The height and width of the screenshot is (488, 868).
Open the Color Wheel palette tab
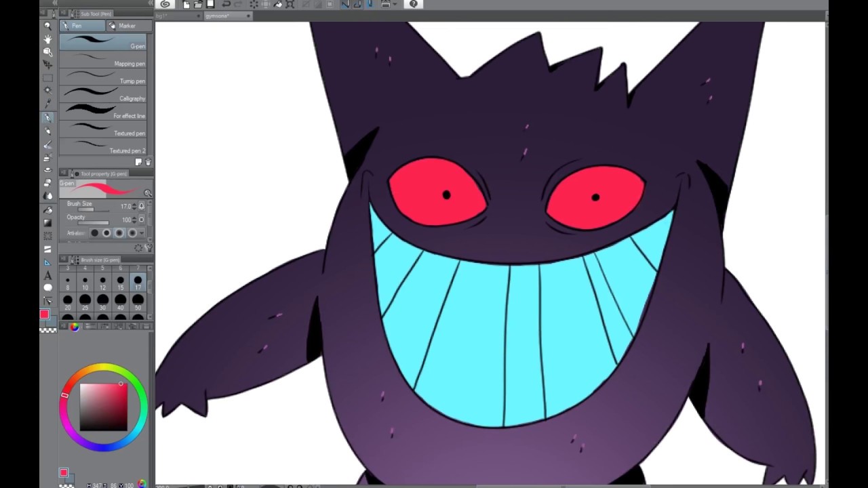tap(75, 326)
